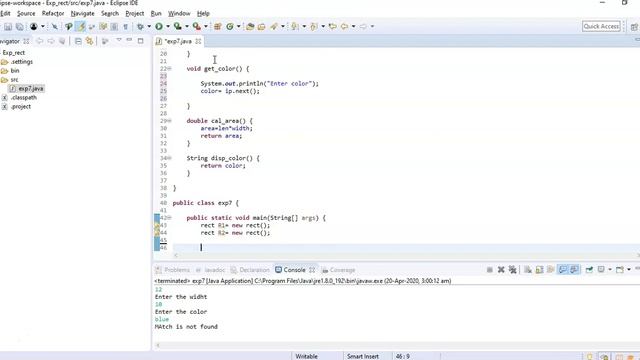Click the Previous Annotation icon

[x=313, y=27]
